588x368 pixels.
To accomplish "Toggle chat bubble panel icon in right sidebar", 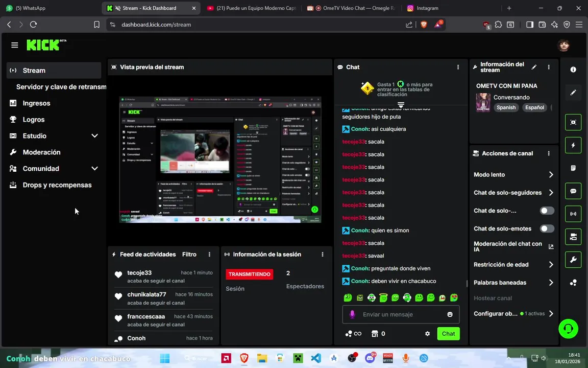I will [x=573, y=191].
